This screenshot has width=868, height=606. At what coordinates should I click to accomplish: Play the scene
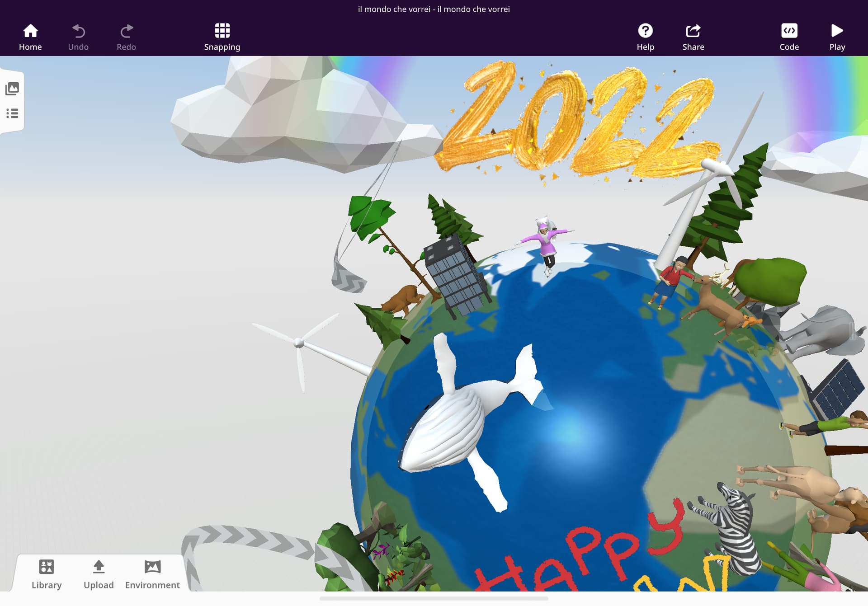(837, 37)
